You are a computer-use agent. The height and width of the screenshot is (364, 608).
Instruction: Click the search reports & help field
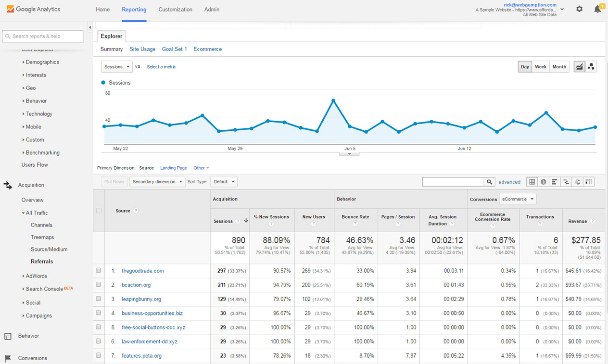(43, 36)
